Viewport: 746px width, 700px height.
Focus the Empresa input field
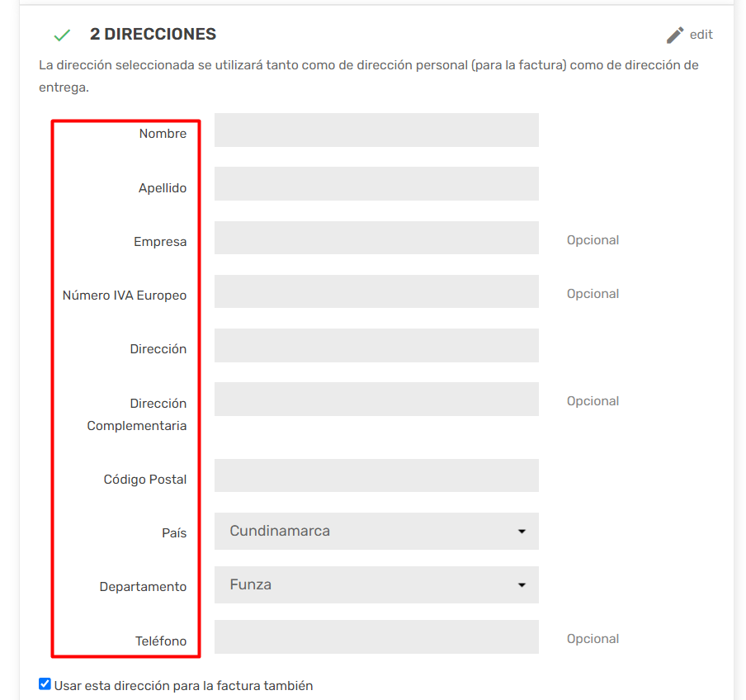click(376, 238)
